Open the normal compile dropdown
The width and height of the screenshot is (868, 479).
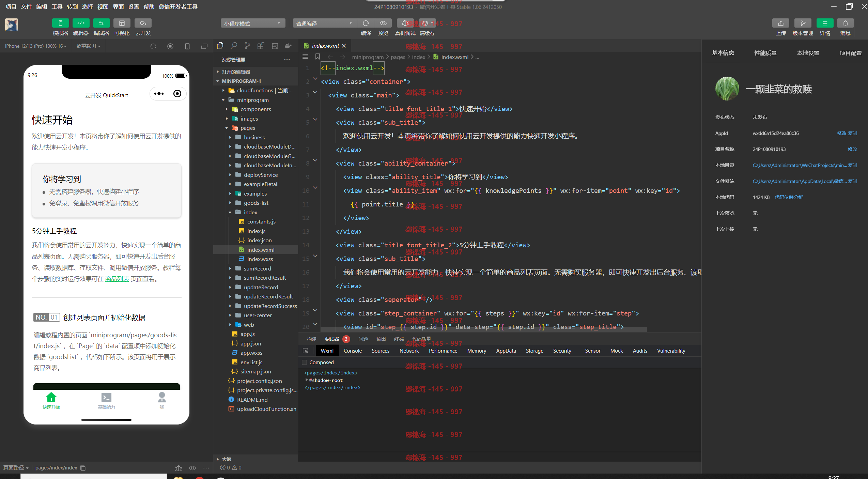[325, 23]
